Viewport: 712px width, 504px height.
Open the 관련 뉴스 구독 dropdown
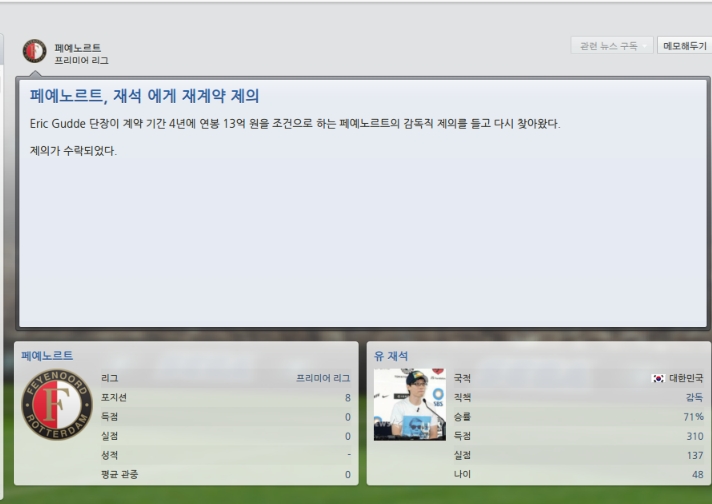click(612, 45)
